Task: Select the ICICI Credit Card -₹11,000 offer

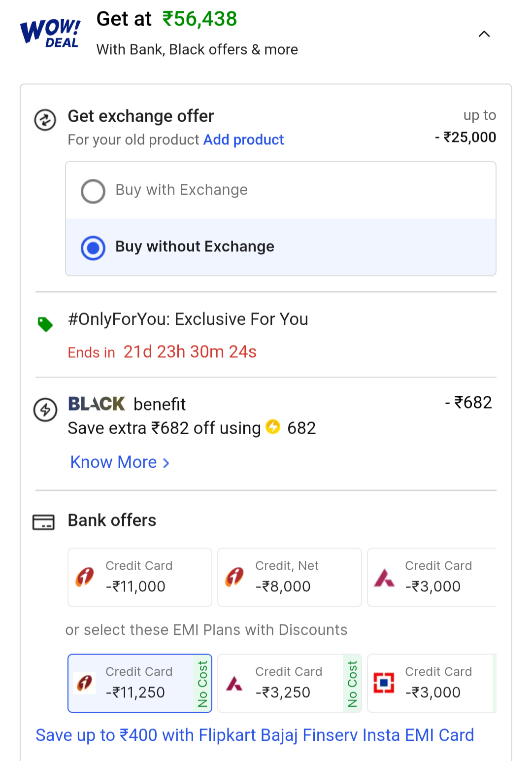Action: 139,577
